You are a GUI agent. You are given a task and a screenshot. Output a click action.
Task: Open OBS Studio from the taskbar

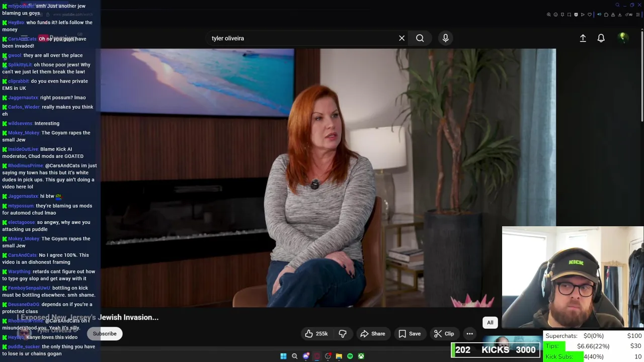(328, 356)
